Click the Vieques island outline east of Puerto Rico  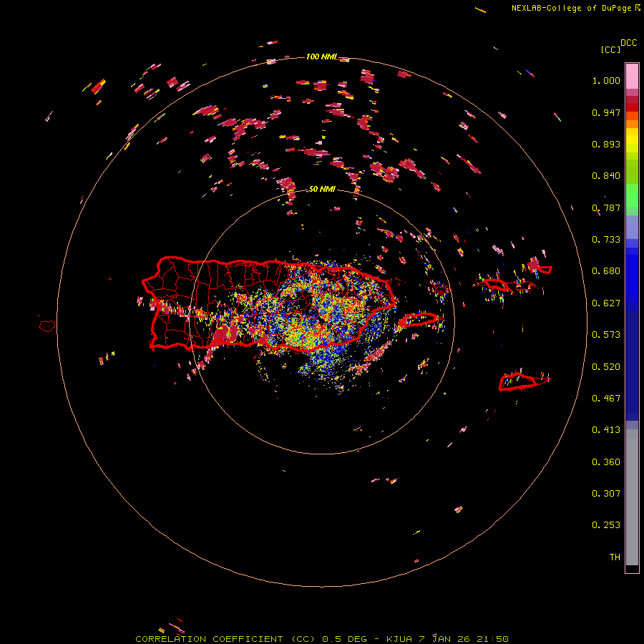[419, 320]
